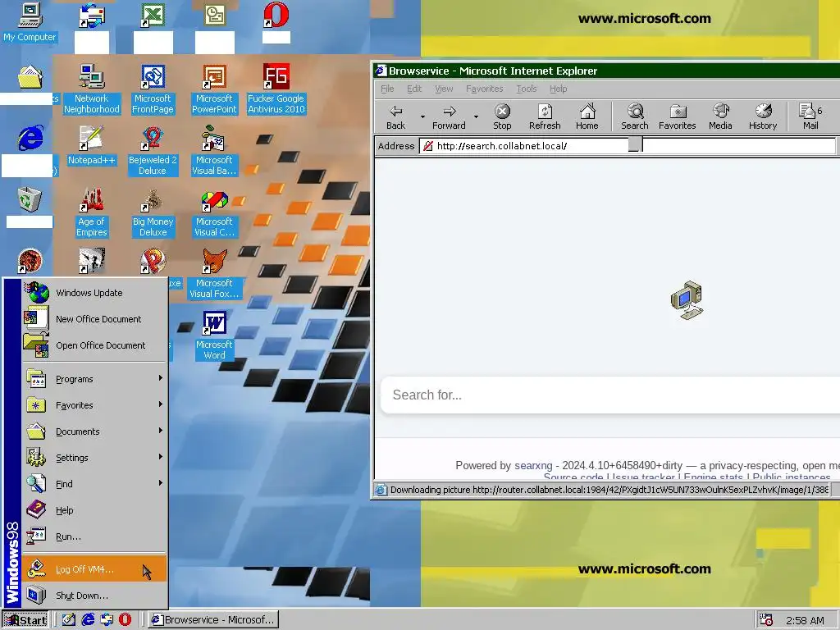Viewport: 840px width, 630px height.
Task: Open the Search pane in Internet Explorer
Action: [634, 116]
